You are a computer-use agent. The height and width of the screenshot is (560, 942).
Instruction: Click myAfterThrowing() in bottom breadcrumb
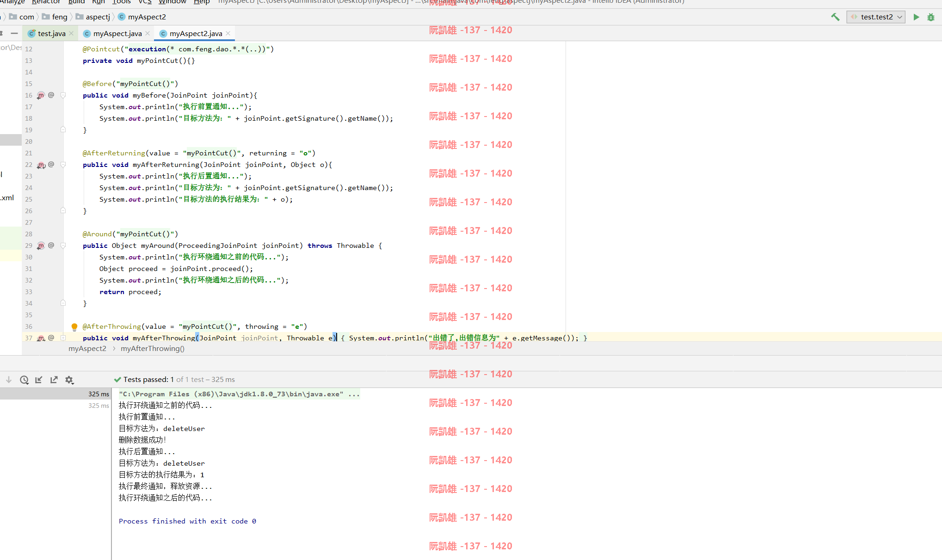point(153,349)
